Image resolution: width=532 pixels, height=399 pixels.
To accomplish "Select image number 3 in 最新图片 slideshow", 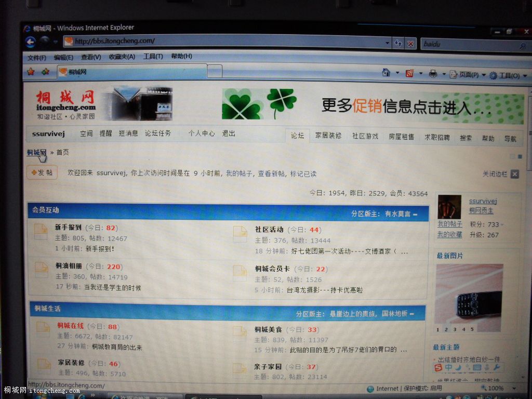I will click(455, 329).
